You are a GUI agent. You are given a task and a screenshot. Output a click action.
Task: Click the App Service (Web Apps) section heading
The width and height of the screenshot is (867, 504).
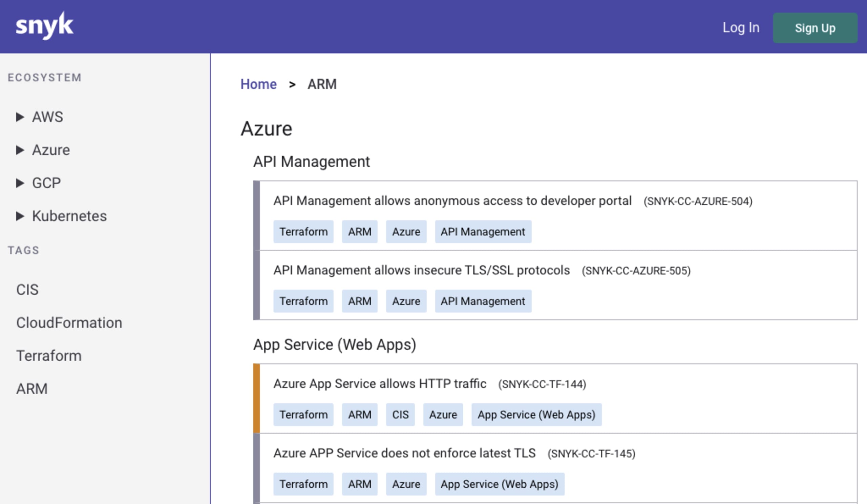[335, 345]
